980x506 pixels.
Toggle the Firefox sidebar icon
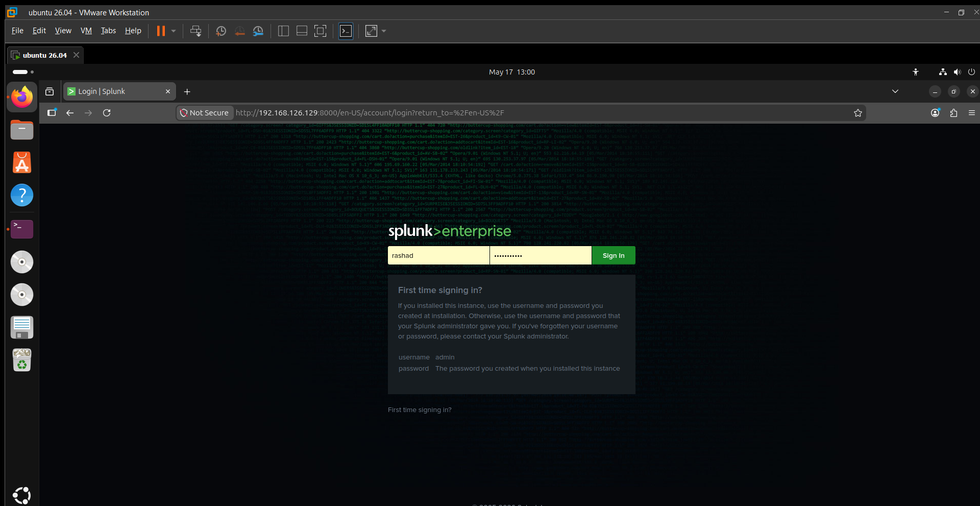click(x=52, y=113)
